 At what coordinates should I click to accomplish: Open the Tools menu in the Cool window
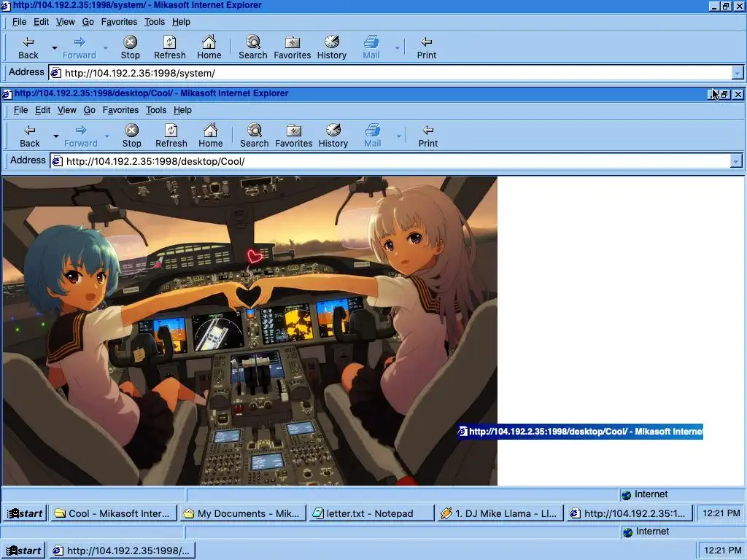pyautogui.click(x=156, y=110)
